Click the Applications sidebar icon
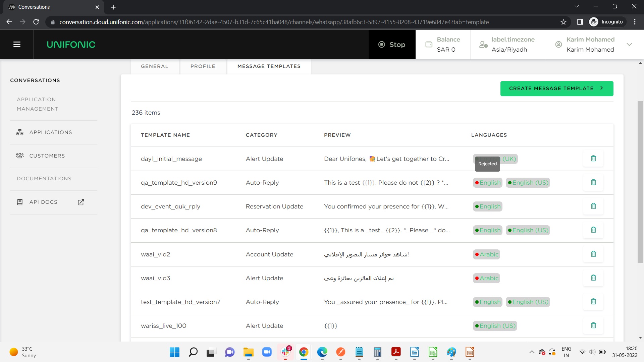The height and width of the screenshot is (362, 644). (x=20, y=132)
